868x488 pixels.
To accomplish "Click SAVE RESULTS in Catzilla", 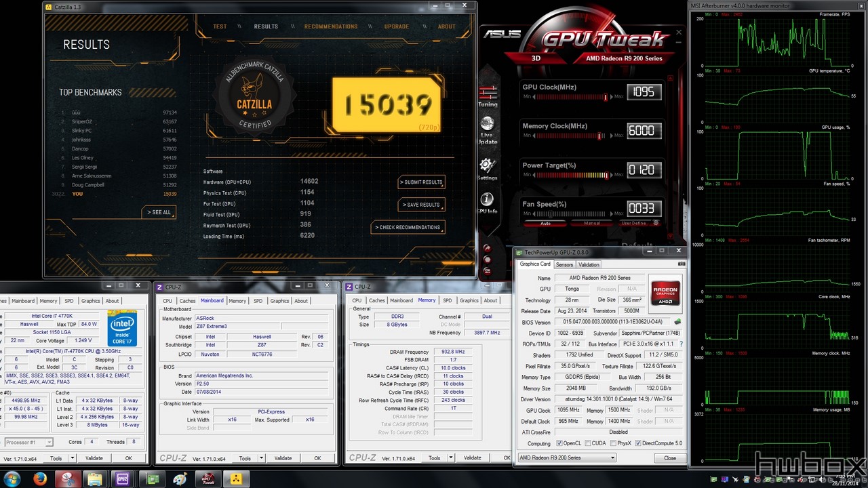I will 421,204.
